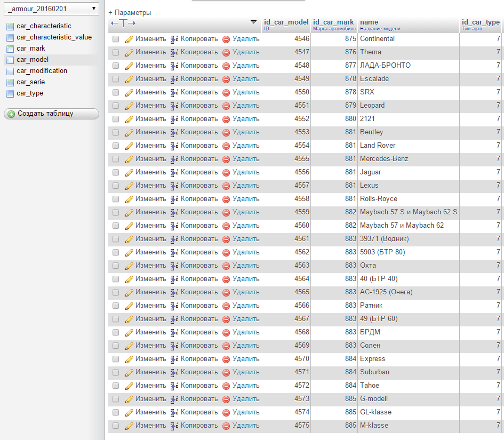
Task: Click the pencil icon for Rolls-Royce row
Action: click(129, 199)
